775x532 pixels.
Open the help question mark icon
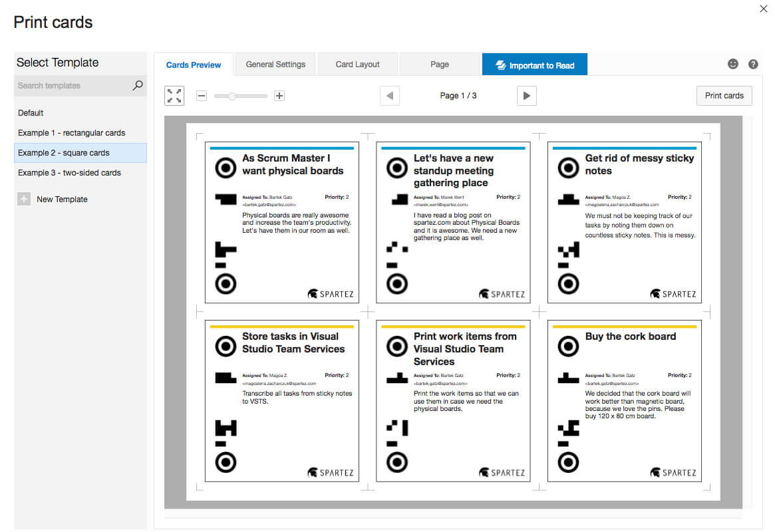pyautogui.click(x=753, y=65)
